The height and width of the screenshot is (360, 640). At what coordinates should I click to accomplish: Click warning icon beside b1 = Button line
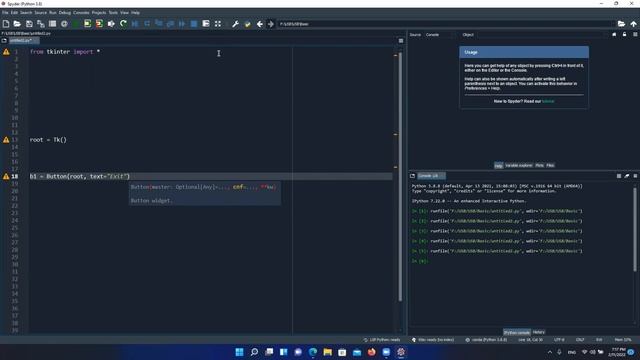coord(6,176)
